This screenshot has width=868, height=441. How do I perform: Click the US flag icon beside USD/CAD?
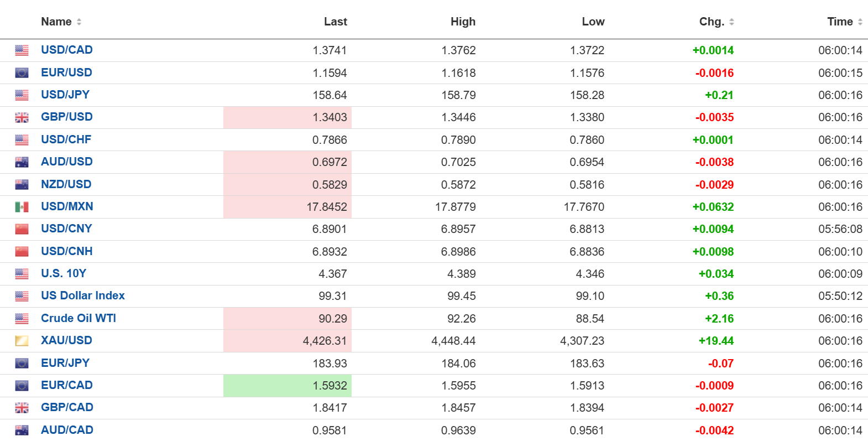pos(22,50)
